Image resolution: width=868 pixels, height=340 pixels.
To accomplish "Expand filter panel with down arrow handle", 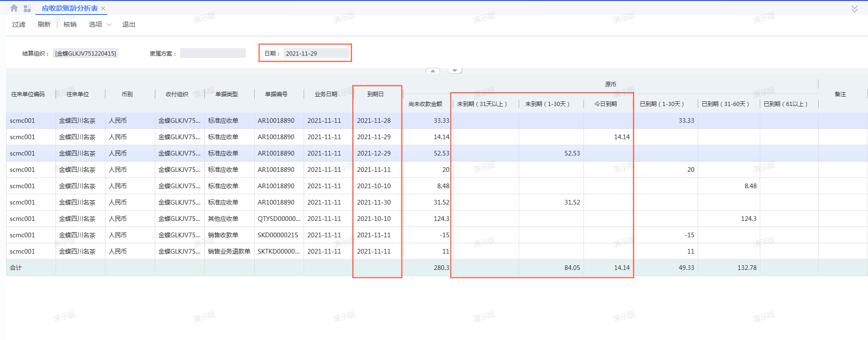I will pos(455,71).
